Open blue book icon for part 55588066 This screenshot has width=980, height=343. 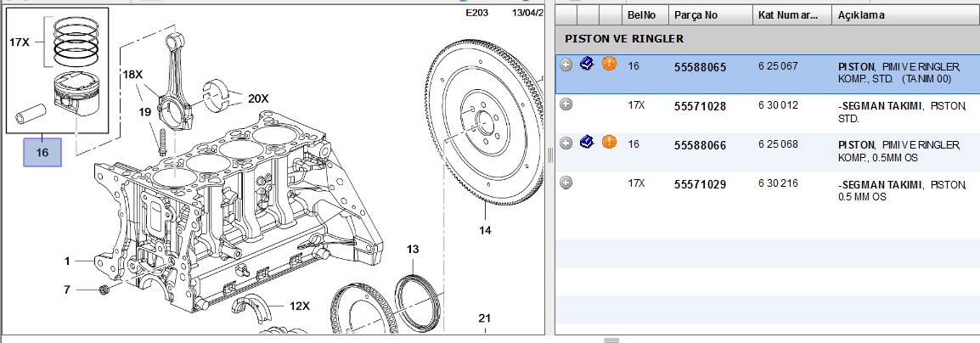(x=586, y=143)
